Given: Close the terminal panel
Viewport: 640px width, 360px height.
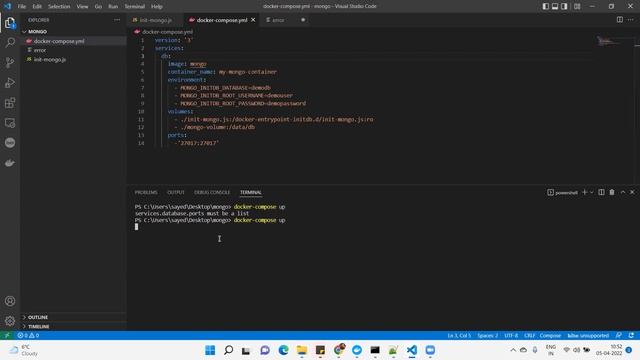Looking at the screenshot, I should pos(632,192).
